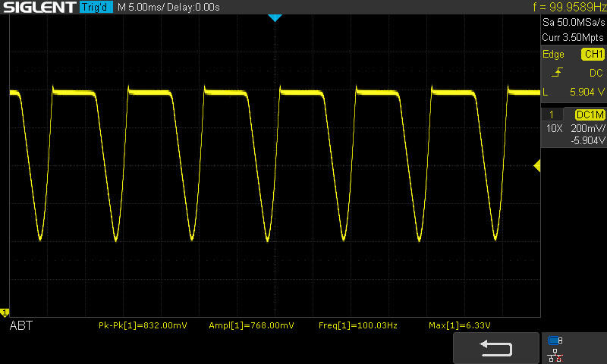Open the 200mV/ vertical scale setting

pyautogui.click(x=588, y=129)
